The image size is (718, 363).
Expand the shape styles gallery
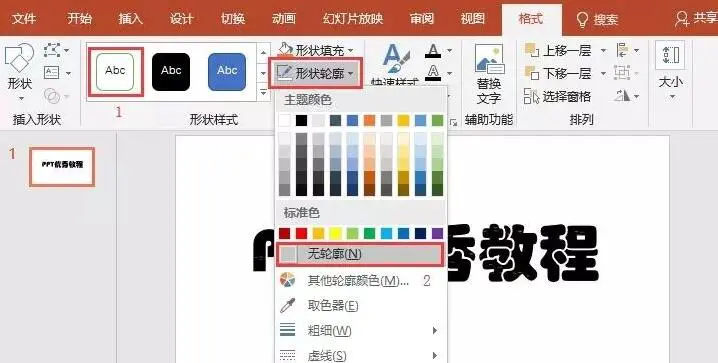point(263,93)
